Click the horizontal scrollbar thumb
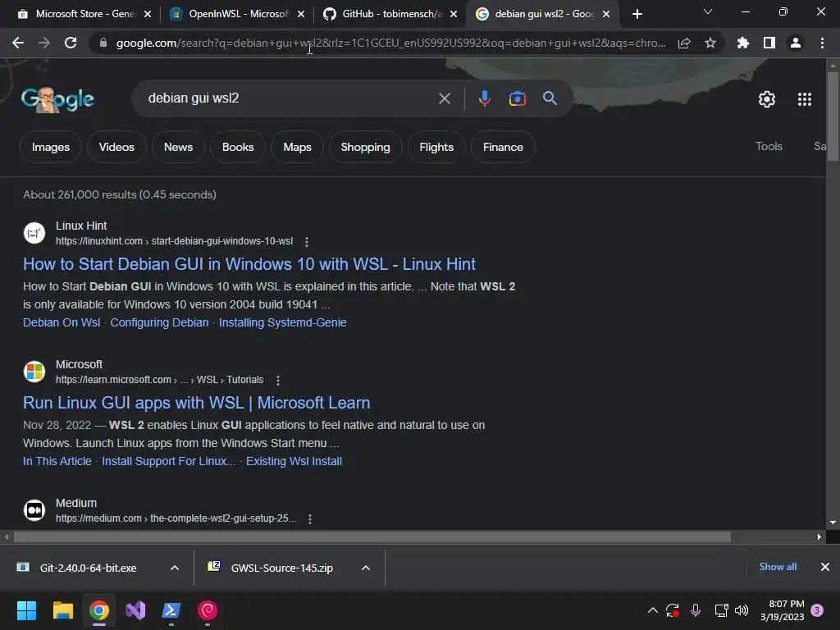Image resolution: width=840 pixels, height=630 pixels. click(372, 536)
